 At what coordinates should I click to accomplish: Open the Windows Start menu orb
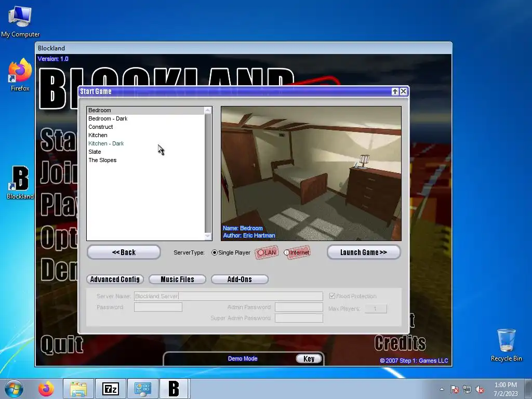14,389
